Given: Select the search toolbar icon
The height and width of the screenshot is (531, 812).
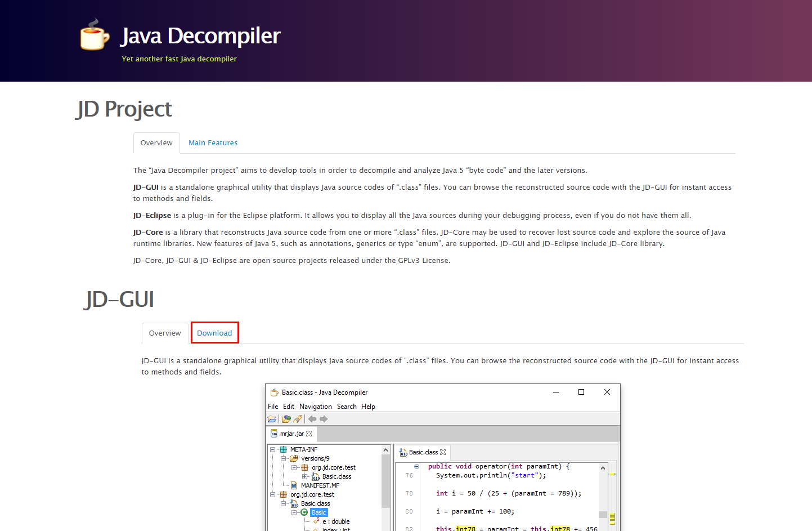Looking at the screenshot, I should (298, 419).
